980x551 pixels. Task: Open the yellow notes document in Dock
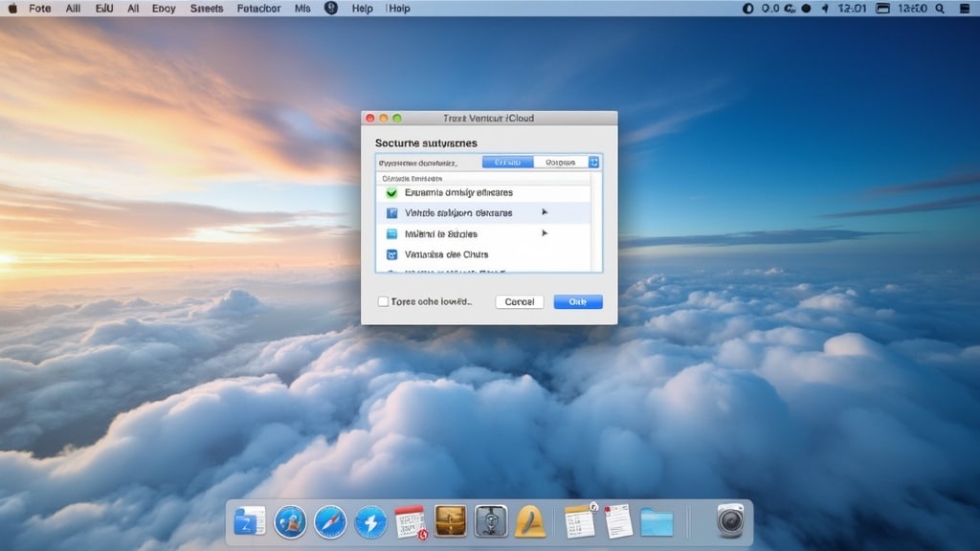580,521
